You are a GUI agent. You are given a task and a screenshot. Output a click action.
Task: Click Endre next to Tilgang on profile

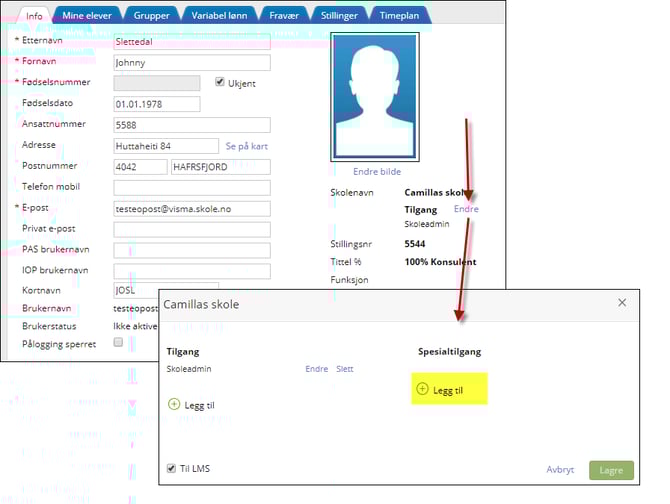click(466, 209)
